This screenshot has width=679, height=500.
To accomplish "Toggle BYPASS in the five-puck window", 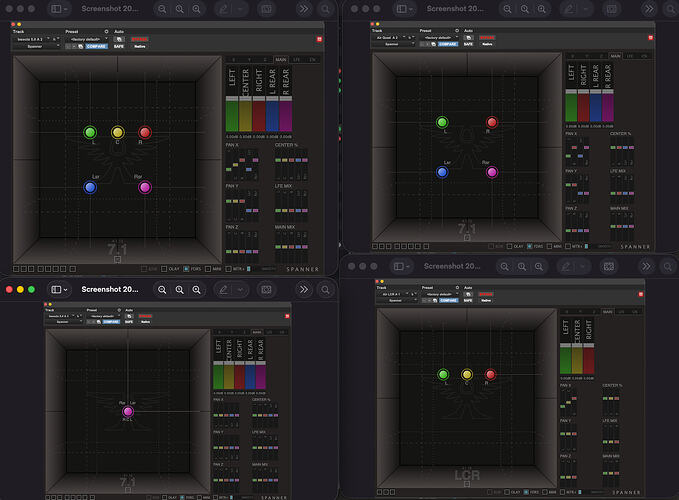I will click(x=139, y=39).
